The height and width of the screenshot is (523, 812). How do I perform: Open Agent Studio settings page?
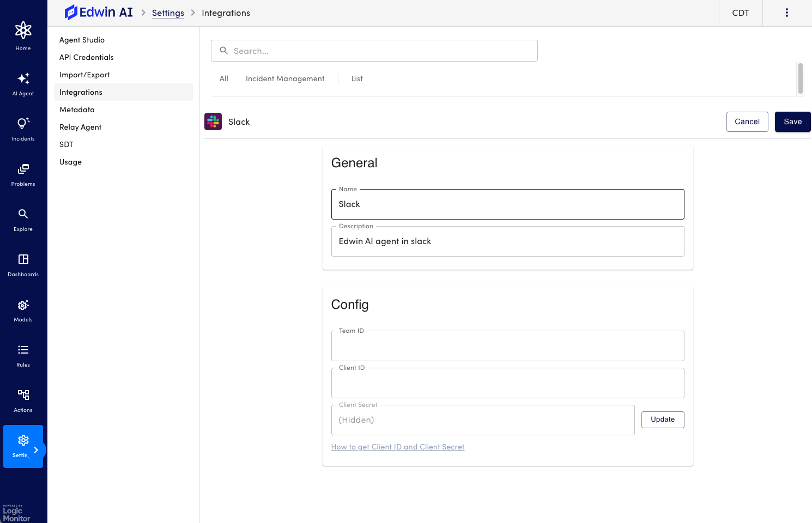[123, 40]
